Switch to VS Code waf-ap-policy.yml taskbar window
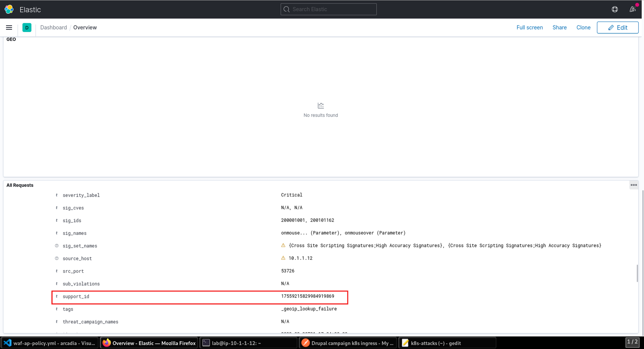This screenshot has height=349, width=644. (49, 343)
